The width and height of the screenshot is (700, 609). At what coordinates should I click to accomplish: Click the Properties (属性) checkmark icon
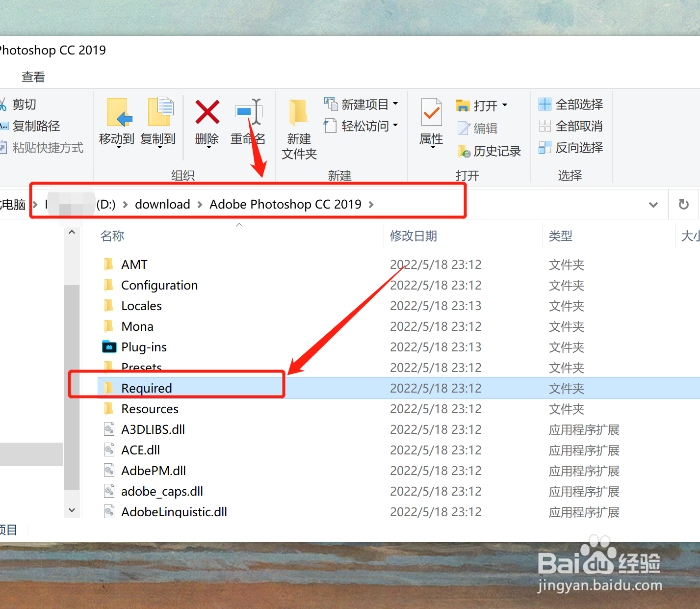(x=431, y=112)
